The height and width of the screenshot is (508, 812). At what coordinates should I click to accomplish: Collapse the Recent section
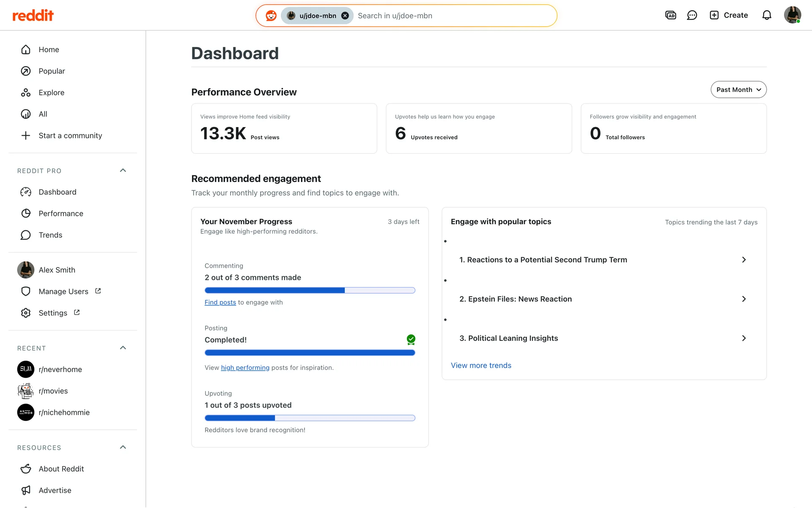(123, 348)
